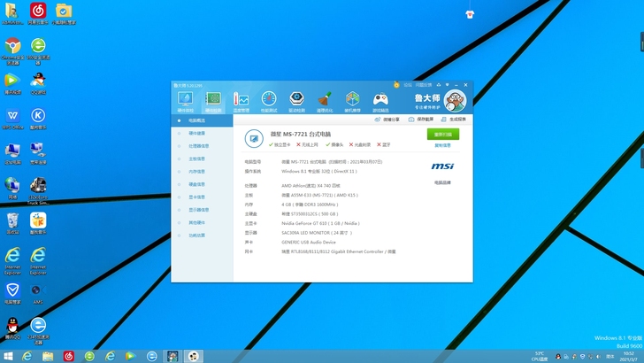Screen dimensions: 644x363
Task: Click the 微博分享 Weibo share button
Action: 387,120
